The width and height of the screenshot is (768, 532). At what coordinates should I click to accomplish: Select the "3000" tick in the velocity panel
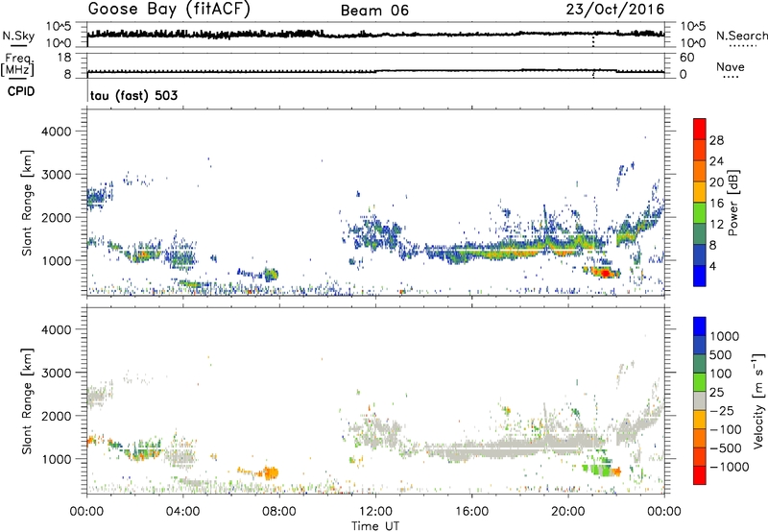click(56, 373)
